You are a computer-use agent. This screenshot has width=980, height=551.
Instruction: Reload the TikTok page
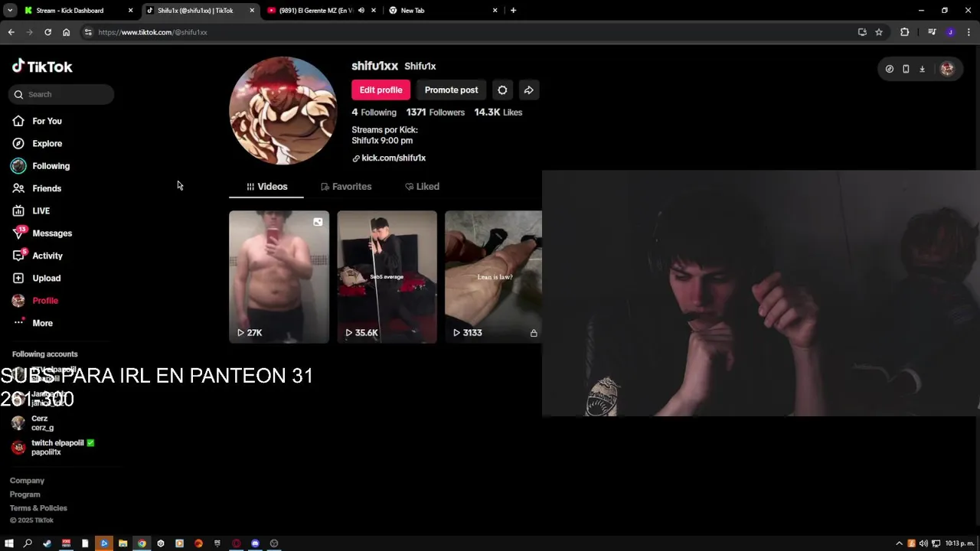click(x=47, y=32)
